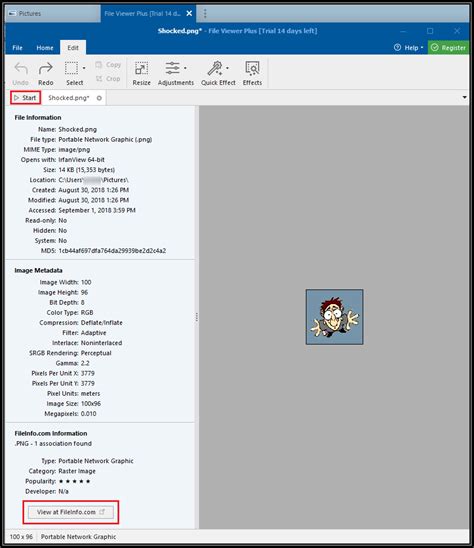Click View at FileInfo.com button
This screenshot has width=474, height=548.
pyautogui.click(x=71, y=512)
